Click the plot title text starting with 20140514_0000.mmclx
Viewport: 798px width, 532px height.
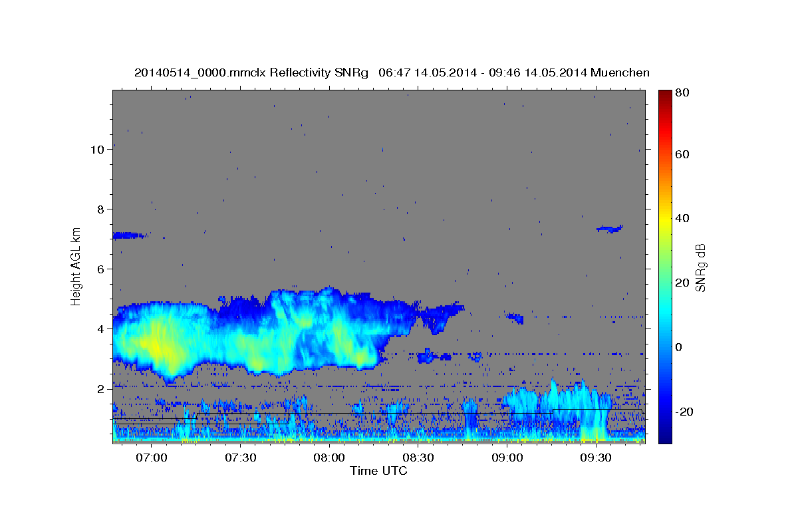(392, 72)
